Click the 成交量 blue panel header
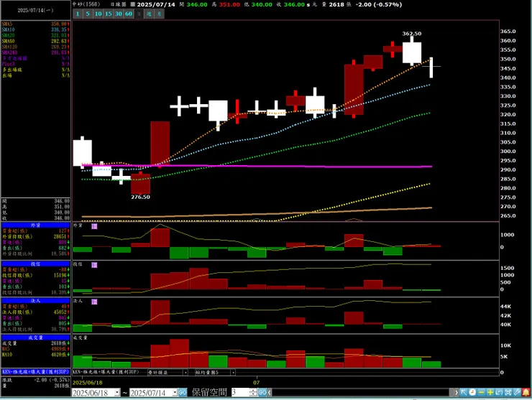Viewport: 532px width, 400px height. click(36, 338)
